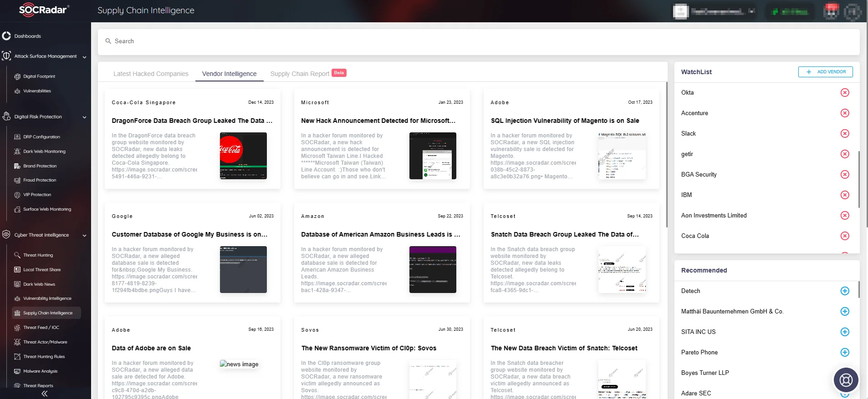Image resolution: width=868 pixels, height=399 pixels.
Task: Add SITA INC US to watchlist
Action: click(x=845, y=332)
